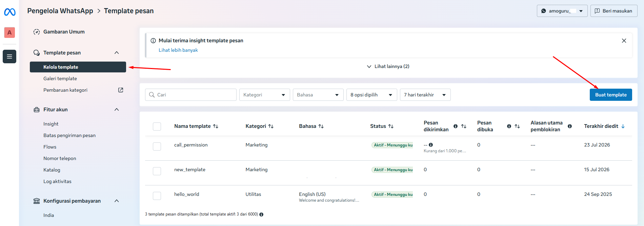Toggle the select-all checkbox in table header

pyautogui.click(x=157, y=127)
